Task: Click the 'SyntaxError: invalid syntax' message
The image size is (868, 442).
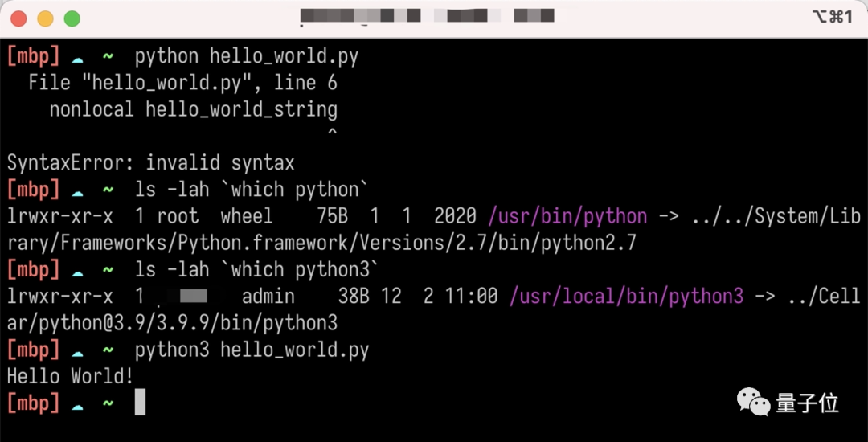Action: pyautogui.click(x=151, y=163)
